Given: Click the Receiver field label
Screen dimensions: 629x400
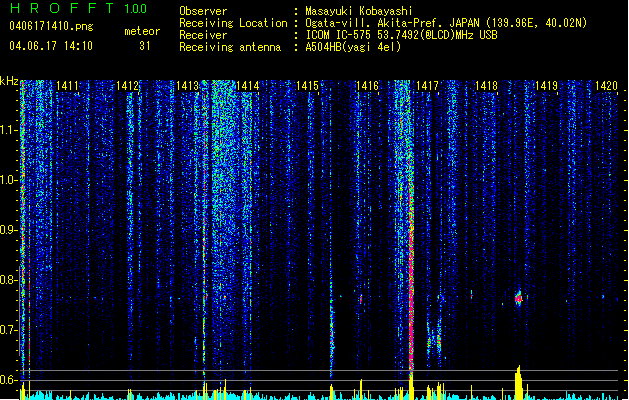Looking at the screenshot, I should pyautogui.click(x=203, y=35).
